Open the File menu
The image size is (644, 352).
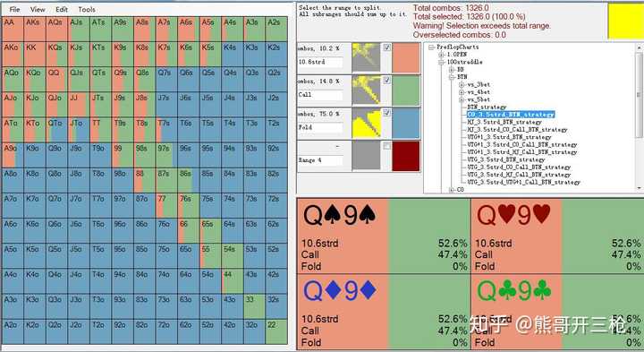coord(14,9)
